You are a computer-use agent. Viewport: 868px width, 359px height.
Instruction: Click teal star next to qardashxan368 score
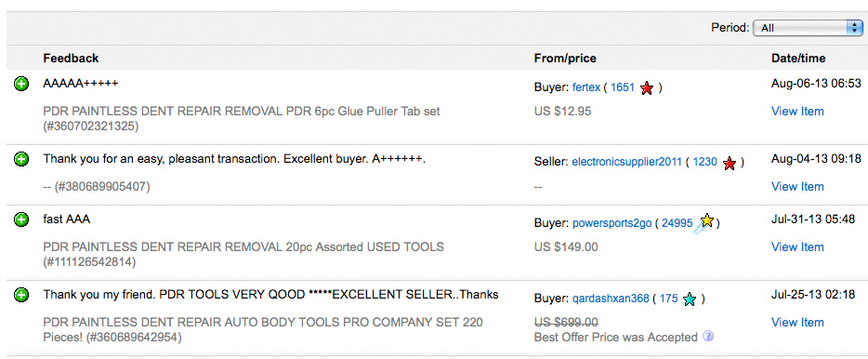(690, 299)
